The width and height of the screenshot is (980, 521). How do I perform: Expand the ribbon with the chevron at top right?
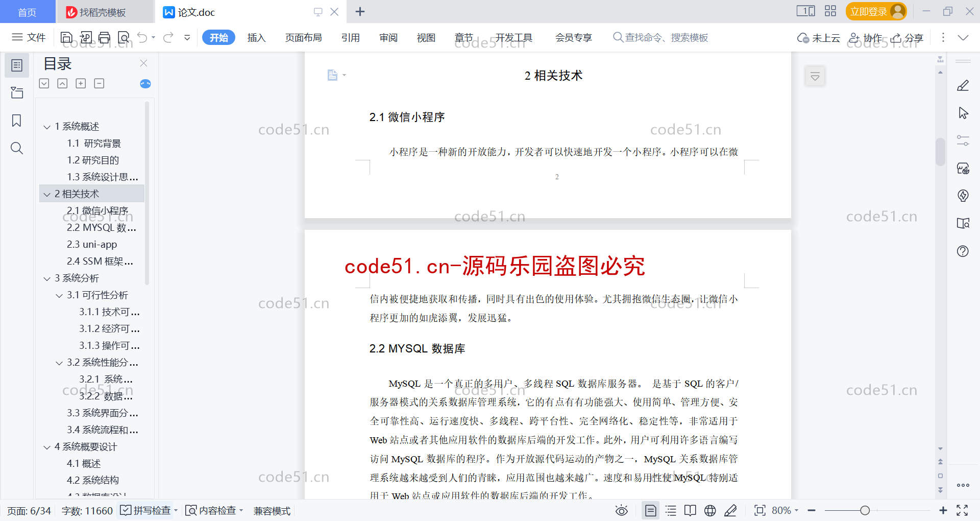coord(963,37)
